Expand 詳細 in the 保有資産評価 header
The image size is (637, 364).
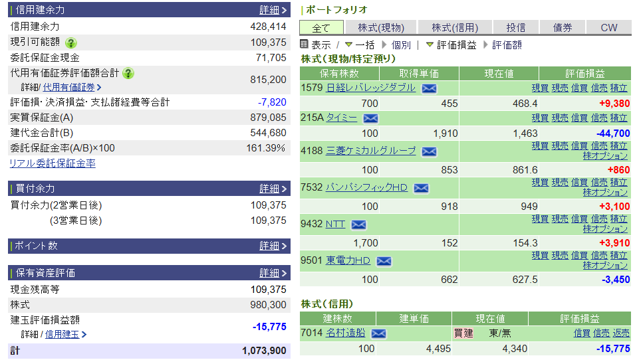click(273, 273)
